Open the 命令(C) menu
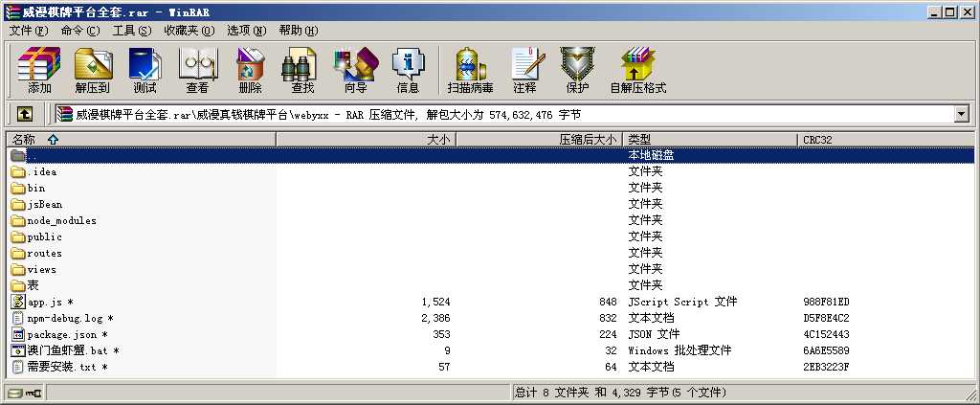Image resolution: width=980 pixels, height=405 pixels. 80,31
